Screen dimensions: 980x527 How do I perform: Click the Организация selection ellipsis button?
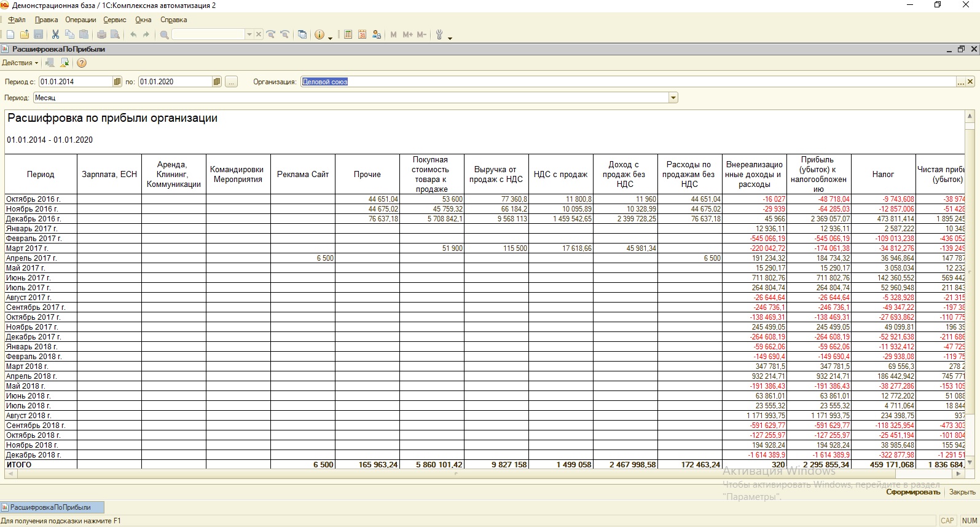(961, 82)
